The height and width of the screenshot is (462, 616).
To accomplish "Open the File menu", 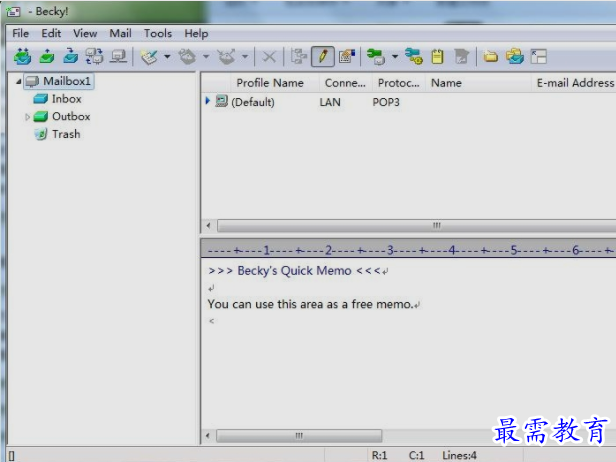I will [x=20, y=33].
